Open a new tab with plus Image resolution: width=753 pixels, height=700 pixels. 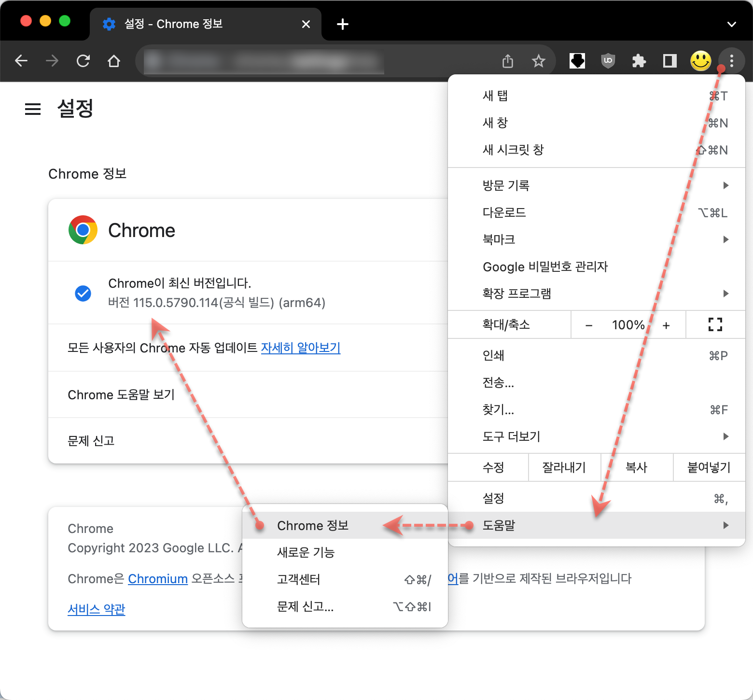coord(343,24)
